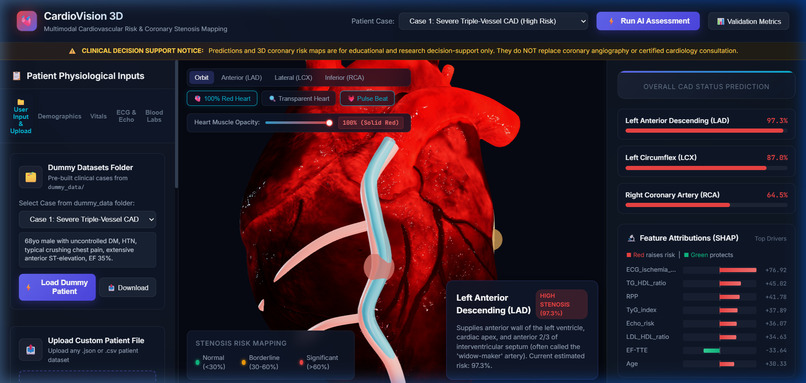Image resolution: width=806 pixels, height=383 pixels.
Task: Click the OVERALL CAD STATUS PREDICTION header
Action: tap(706, 86)
